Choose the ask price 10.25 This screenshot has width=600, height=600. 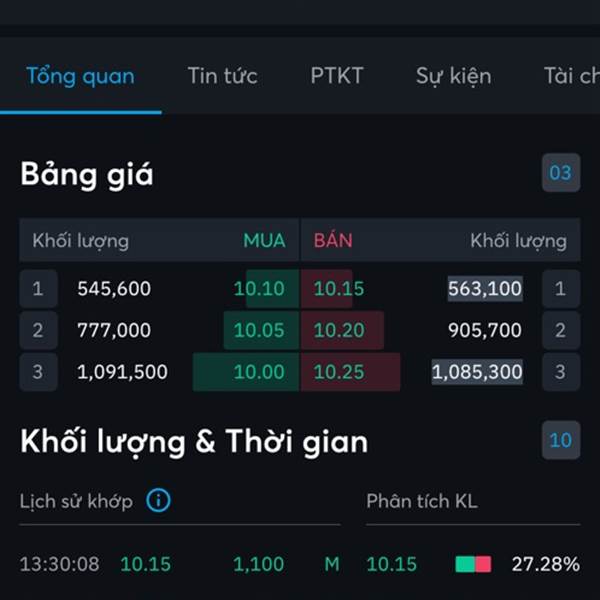pos(339,372)
